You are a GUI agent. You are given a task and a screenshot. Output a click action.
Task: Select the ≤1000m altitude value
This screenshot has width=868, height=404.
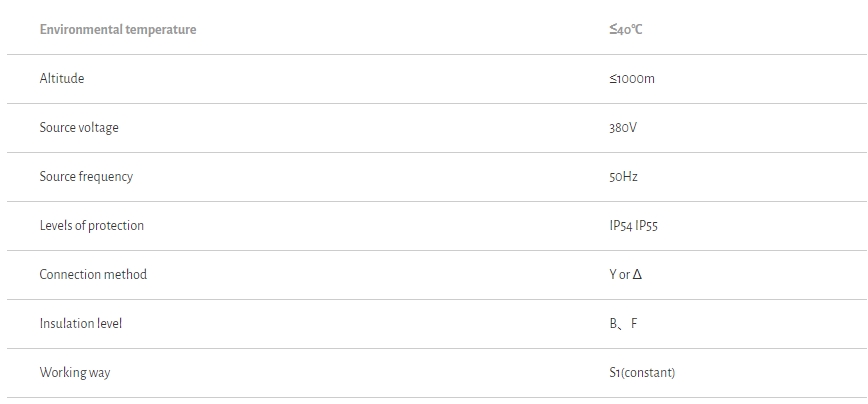coord(631,79)
